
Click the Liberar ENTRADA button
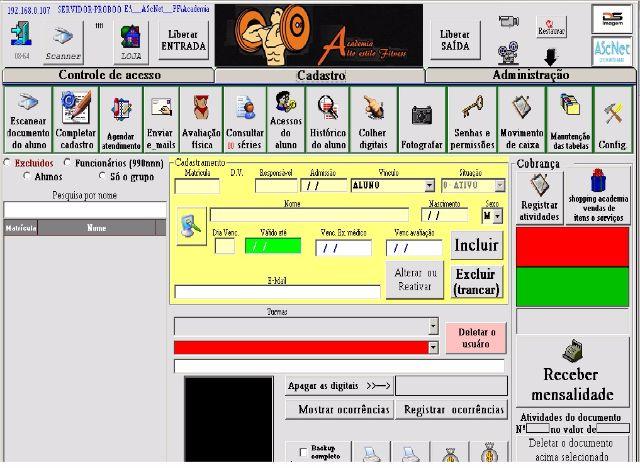point(183,40)
